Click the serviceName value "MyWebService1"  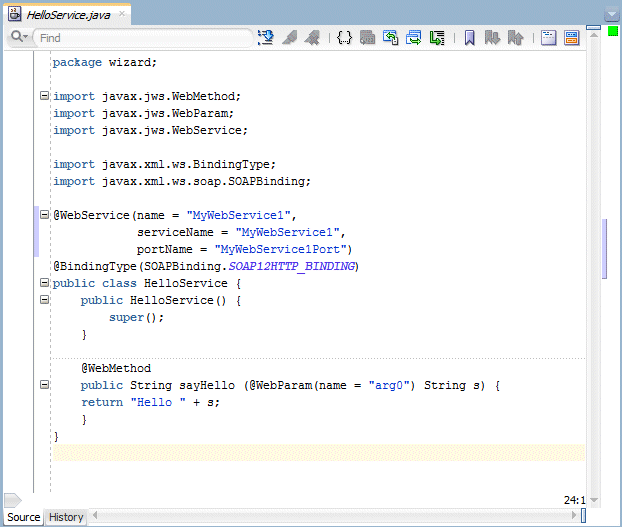coord(288,232)
